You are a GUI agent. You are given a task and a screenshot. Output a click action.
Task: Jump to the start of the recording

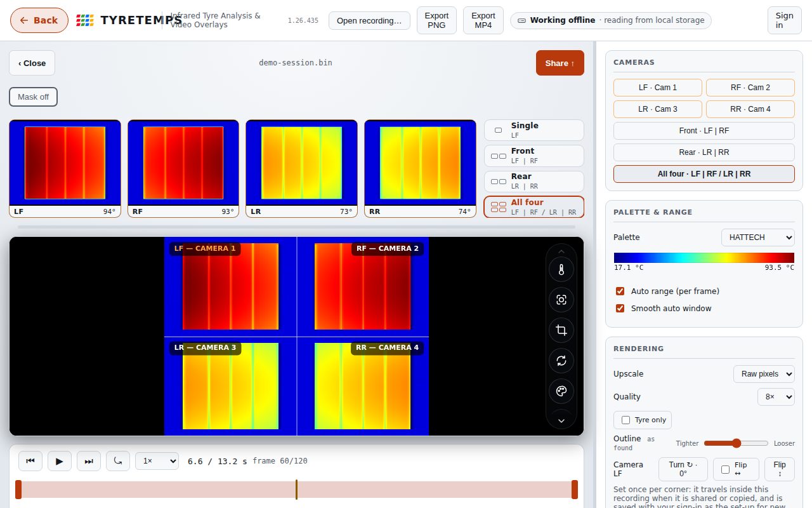point(30,461)
